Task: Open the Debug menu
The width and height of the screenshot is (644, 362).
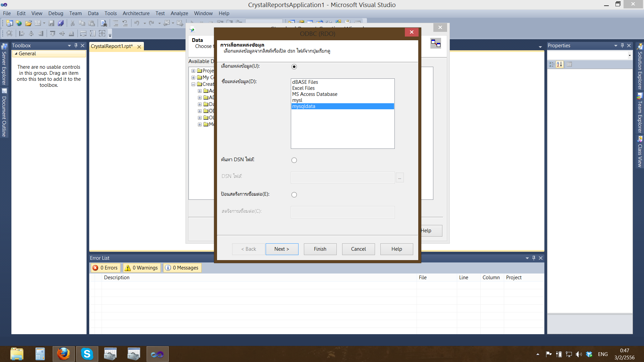Action: [x=56, y=13]
